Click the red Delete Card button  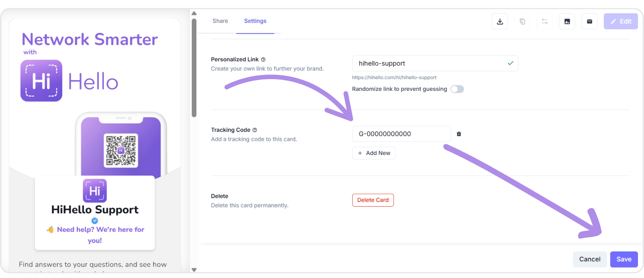click(x=373, y=200)
